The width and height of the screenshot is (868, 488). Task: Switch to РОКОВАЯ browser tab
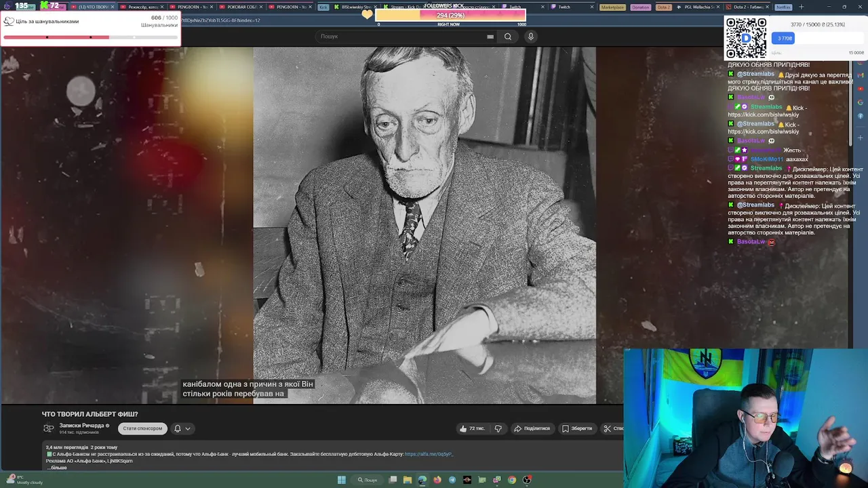tap(239, 7)
